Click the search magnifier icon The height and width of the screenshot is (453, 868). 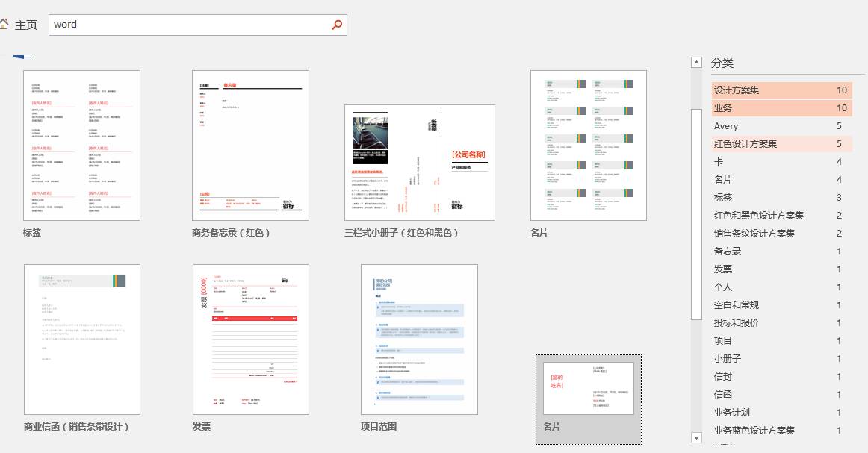(x=336, y=24)
